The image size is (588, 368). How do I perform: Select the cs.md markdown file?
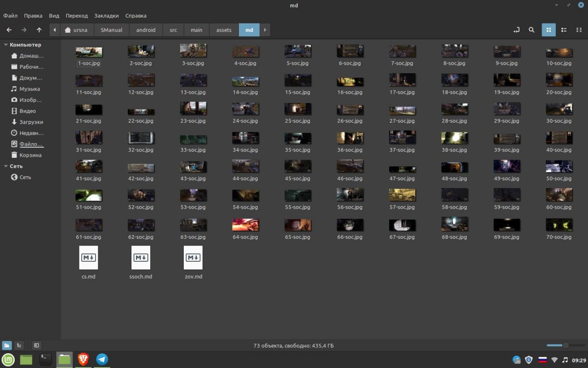pyautogui.click(x=89, y=262)
